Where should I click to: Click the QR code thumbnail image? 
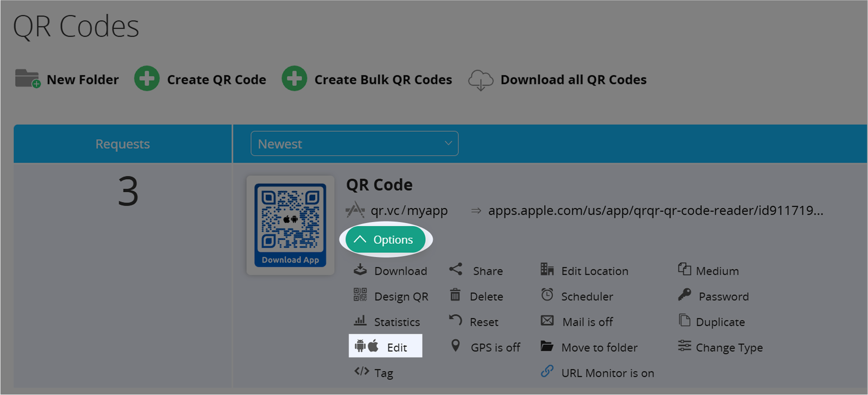[290, 225]
